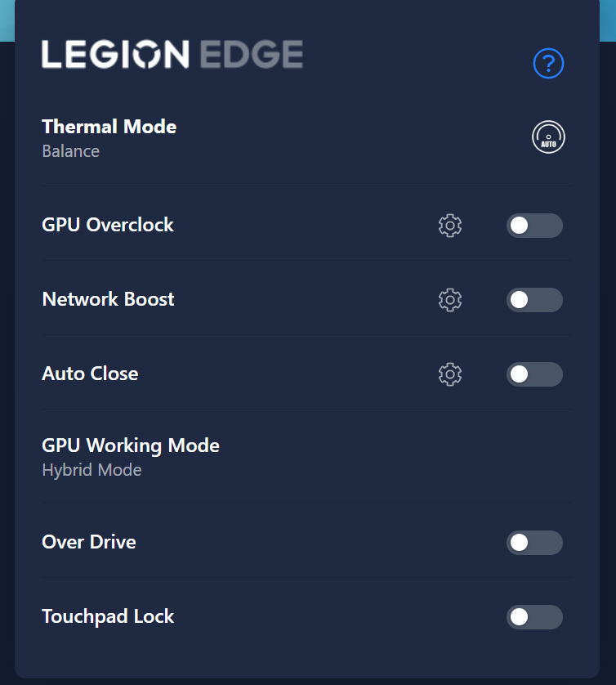
Task: Open Network Boost settings gear
Action: click(x=450, y=300)
